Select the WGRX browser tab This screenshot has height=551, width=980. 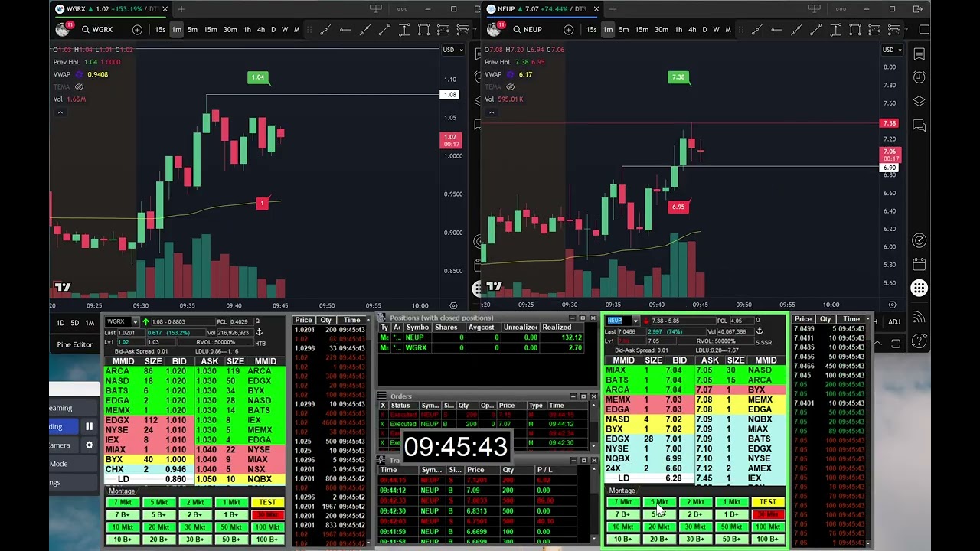(112, 9)
